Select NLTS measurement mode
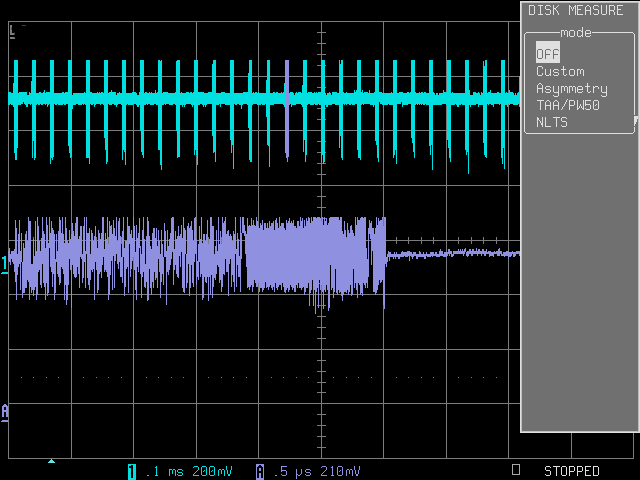640x480 pixels. (x=552, y=122)
